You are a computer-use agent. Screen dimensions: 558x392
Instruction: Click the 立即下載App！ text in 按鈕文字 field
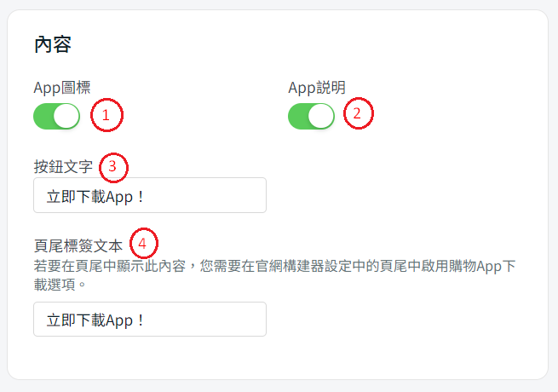pyautogui.click(x=95, y=197)
